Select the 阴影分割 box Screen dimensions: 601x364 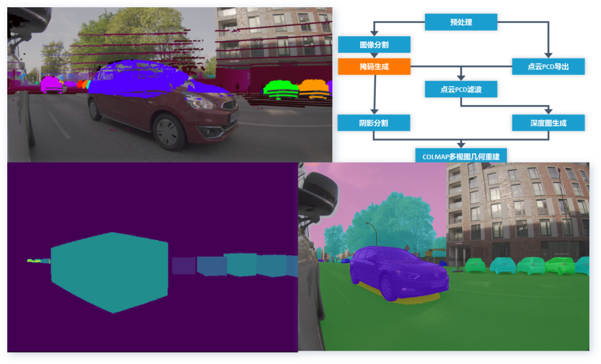pos(374,123)
